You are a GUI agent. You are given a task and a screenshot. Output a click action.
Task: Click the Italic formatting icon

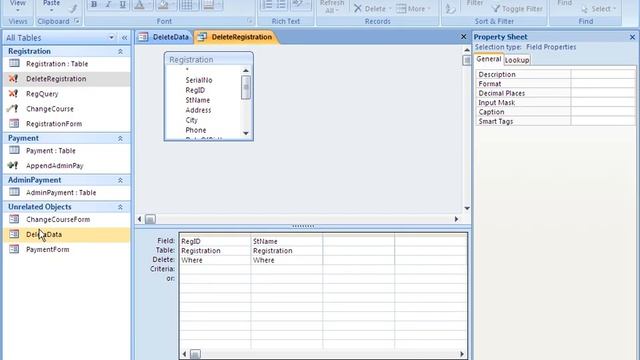pos(108,4)
